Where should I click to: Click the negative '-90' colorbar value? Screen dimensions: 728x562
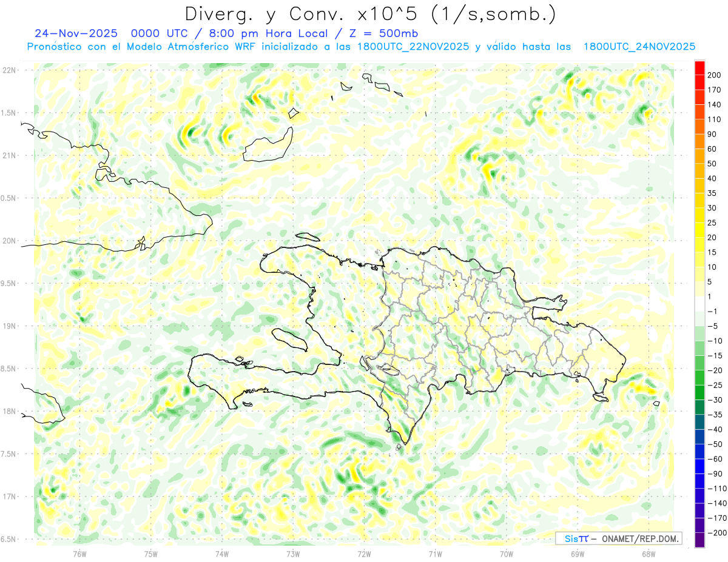tap(715, 473)
